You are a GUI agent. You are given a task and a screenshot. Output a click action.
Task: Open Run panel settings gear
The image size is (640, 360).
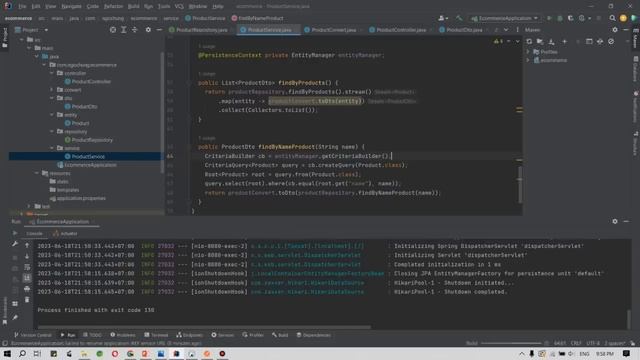615,221
